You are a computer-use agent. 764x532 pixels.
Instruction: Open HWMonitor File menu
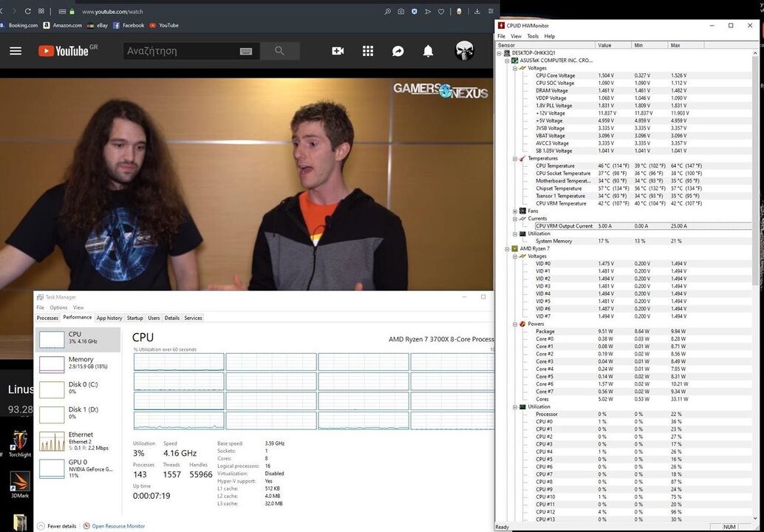(502, 36)
